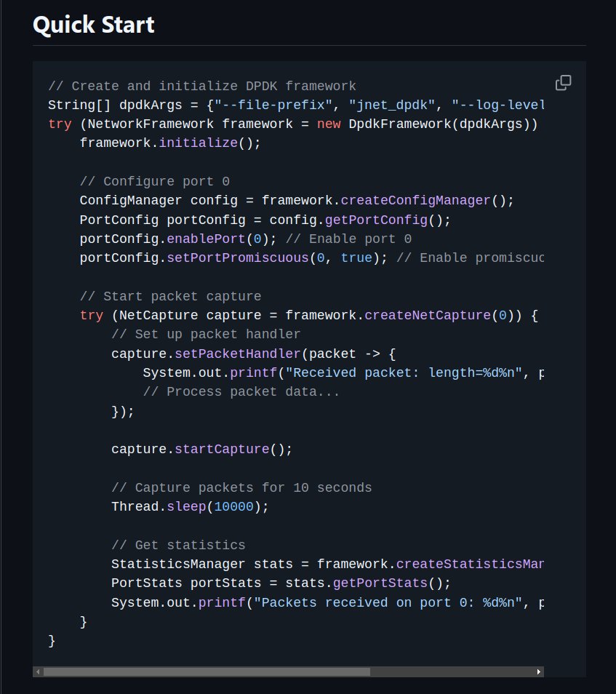
Task: Click the "Received packet: length=%d%n" string
Action: point(403,372)
